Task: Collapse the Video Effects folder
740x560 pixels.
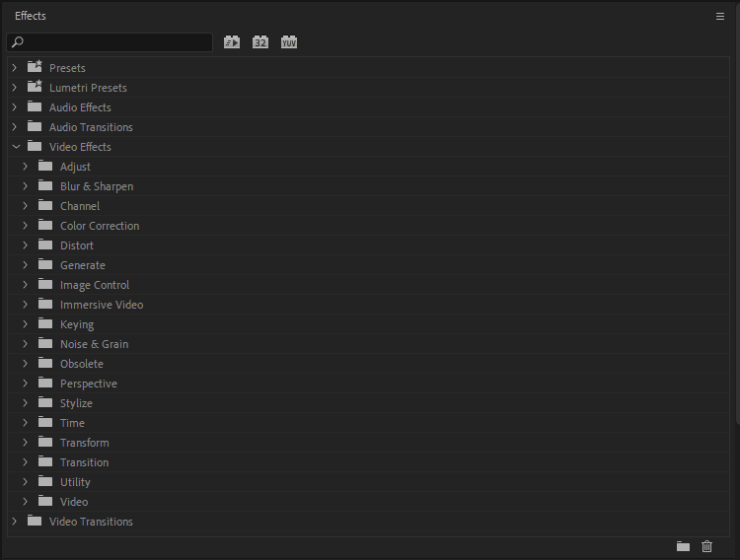Action: pyautogui.click(x=16, y=147)
